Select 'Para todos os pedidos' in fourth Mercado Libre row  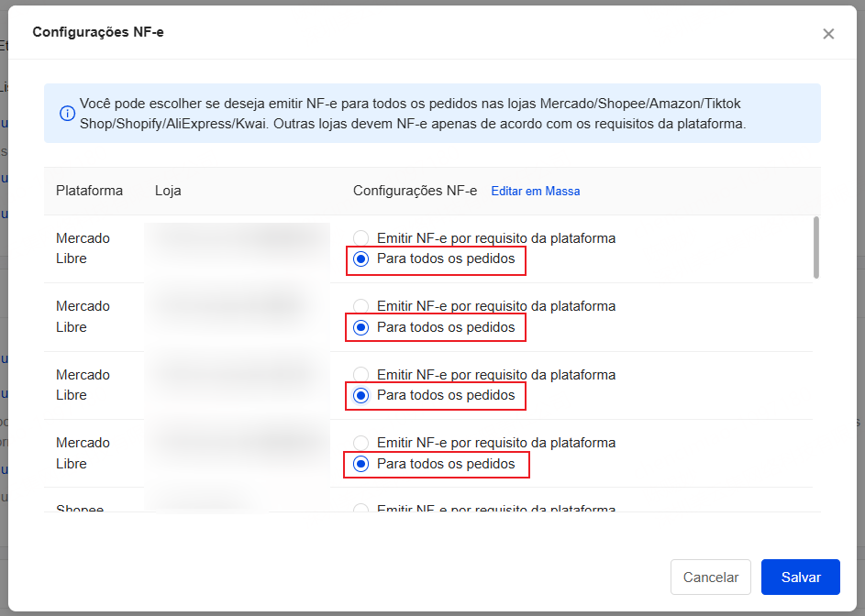pyautogui.click(x=360, y=464)
